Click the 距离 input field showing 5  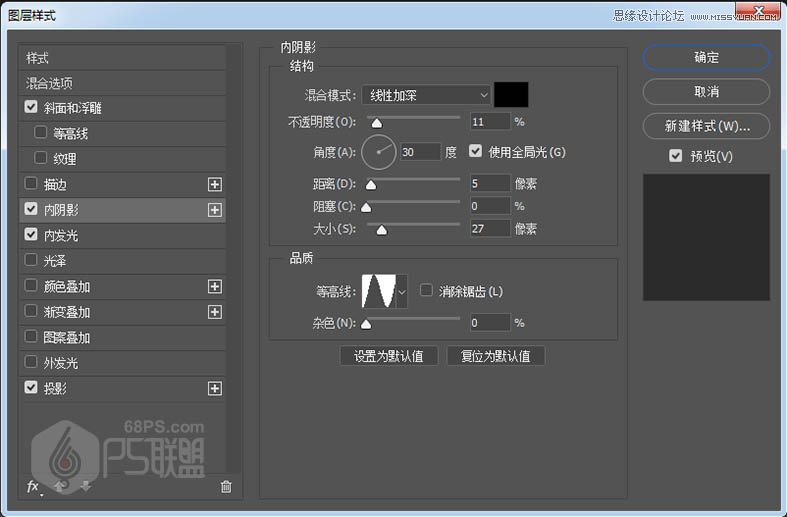[x=490, y=184]
